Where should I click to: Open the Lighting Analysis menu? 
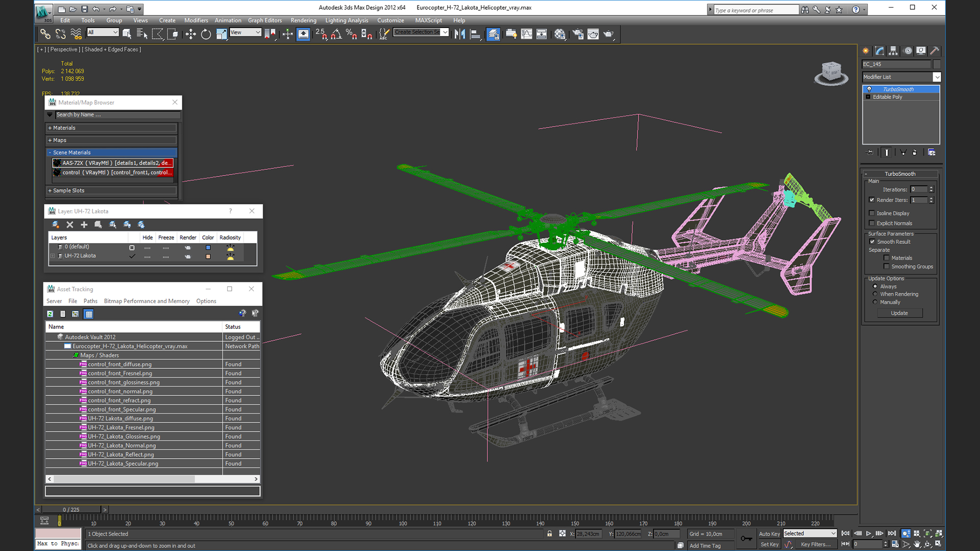347,20
